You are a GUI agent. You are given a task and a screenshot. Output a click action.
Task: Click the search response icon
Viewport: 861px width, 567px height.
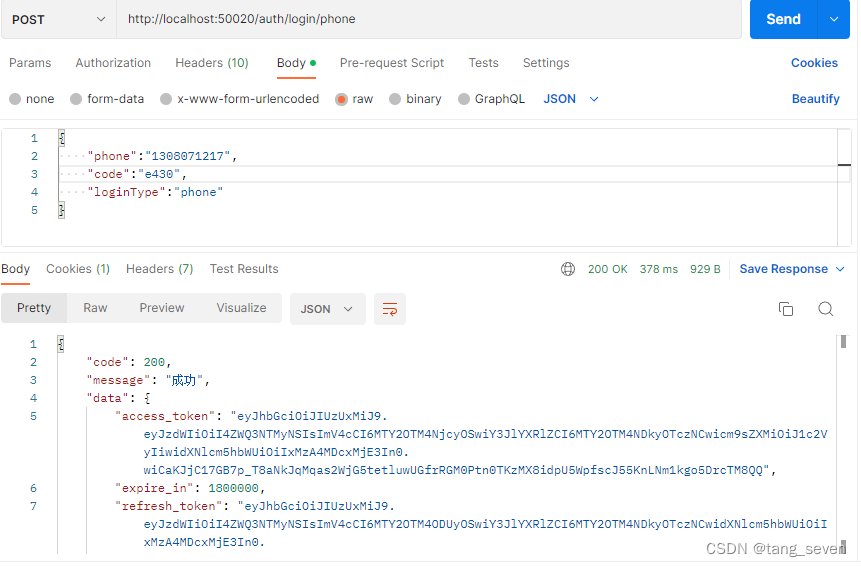(825, 309)
